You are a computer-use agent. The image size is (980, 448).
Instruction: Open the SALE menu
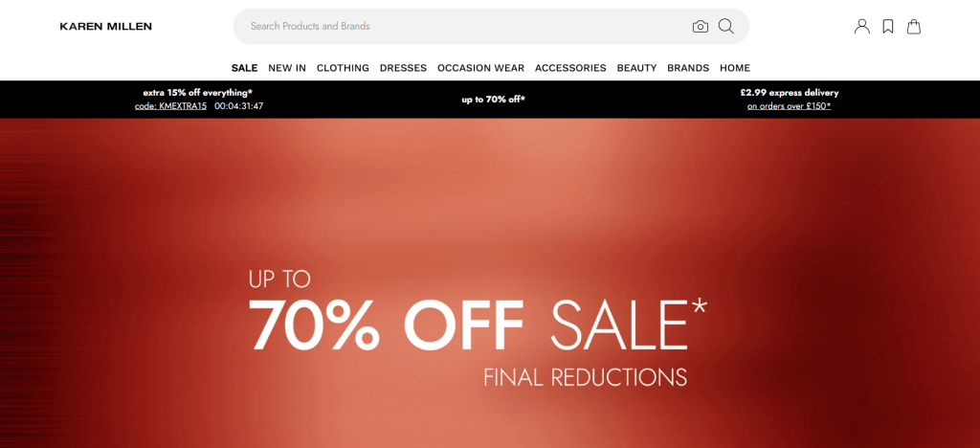[244, 68]
